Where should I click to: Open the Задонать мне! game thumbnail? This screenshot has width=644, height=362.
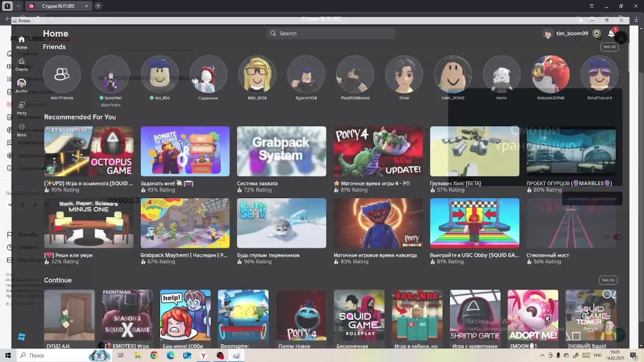(185, 151)
